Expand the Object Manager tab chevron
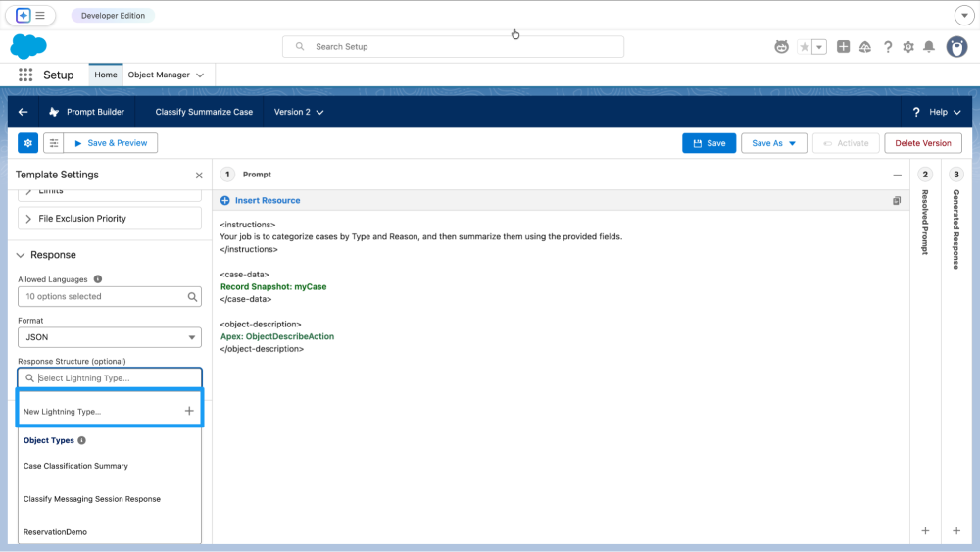 click(200, 75)
